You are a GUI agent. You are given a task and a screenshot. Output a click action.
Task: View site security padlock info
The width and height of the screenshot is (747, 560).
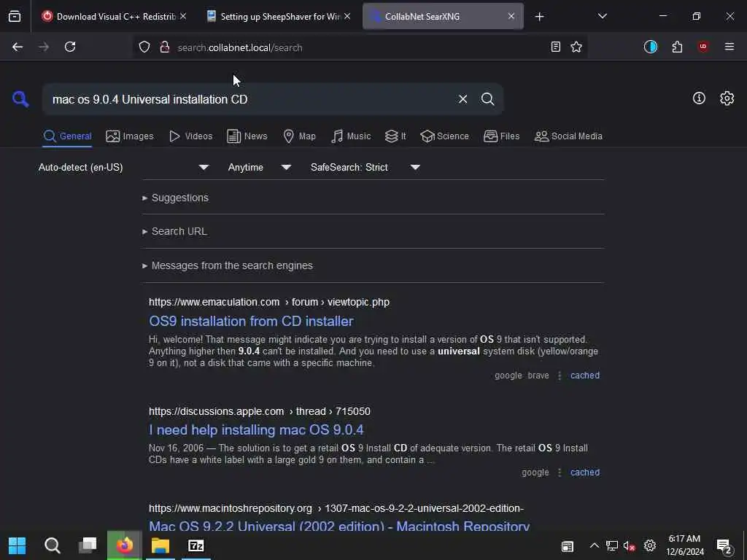point(165,47)
